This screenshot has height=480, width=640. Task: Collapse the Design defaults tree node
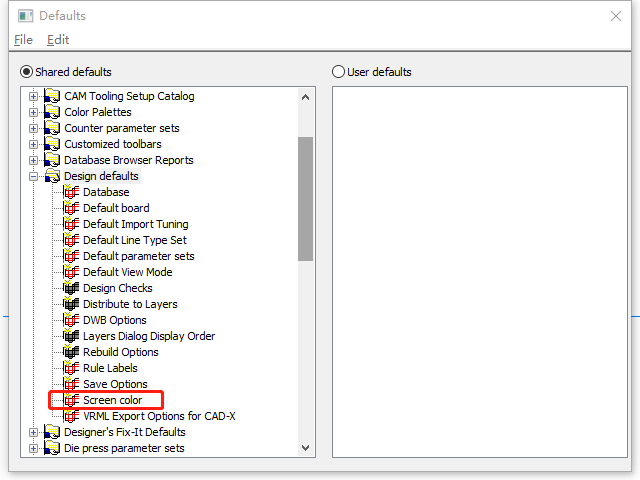coord(33,176)
